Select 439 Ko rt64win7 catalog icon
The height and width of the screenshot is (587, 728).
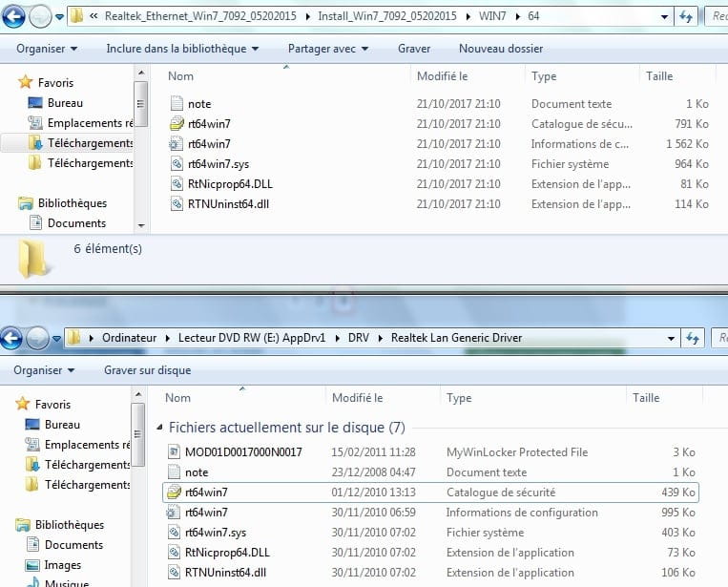(174, 492)
